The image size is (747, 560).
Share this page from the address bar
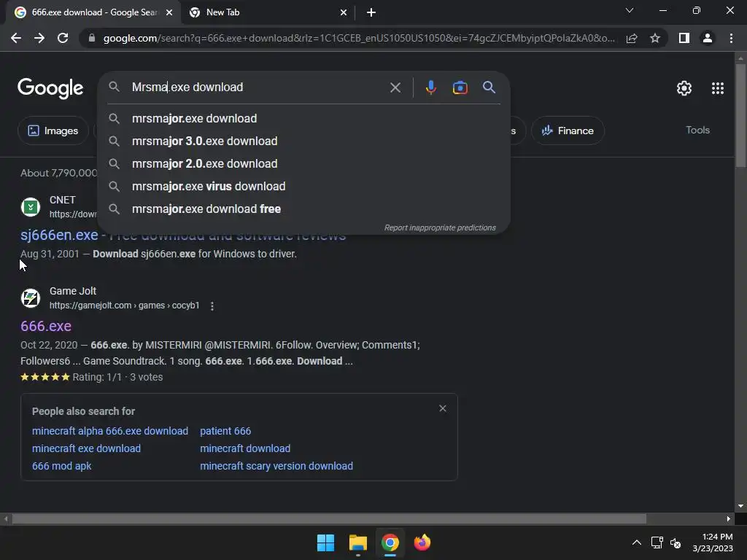[x=632, y=38]
